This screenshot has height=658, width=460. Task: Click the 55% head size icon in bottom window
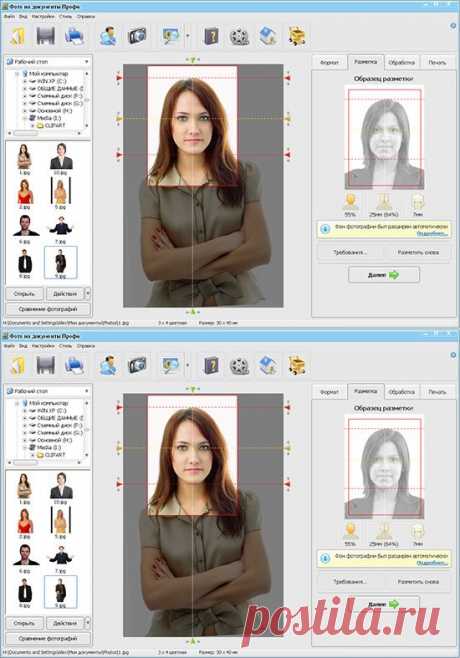[350, 532]
